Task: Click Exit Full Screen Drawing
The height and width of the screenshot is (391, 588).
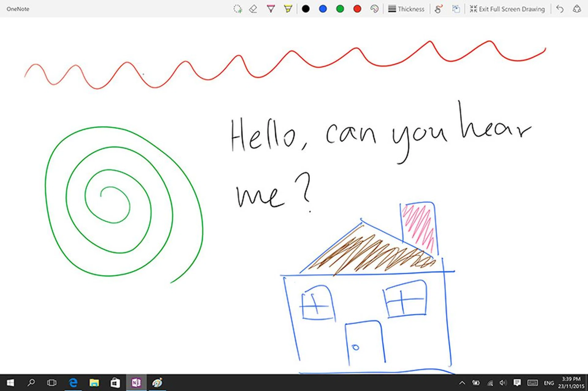Action: 507,9
